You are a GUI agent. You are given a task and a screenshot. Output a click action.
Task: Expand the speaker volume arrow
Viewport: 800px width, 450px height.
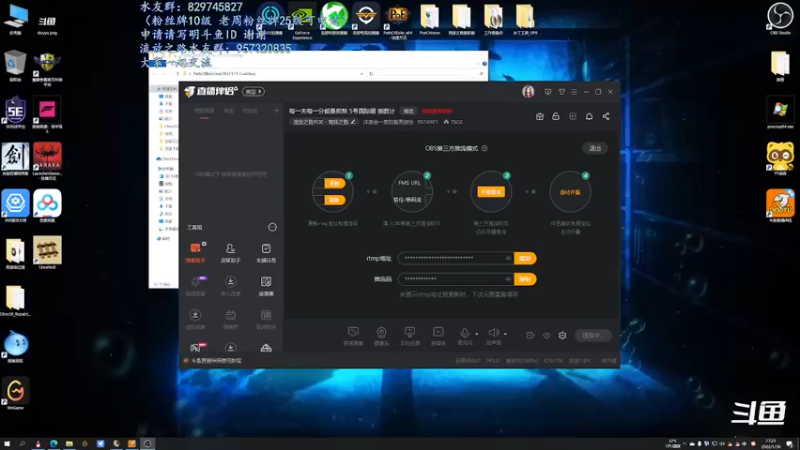pyautogui.click(x=505, y=334)
